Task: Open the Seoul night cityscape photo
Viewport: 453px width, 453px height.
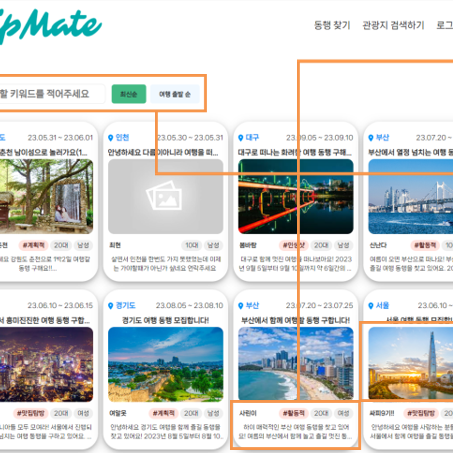Action: 46,364
